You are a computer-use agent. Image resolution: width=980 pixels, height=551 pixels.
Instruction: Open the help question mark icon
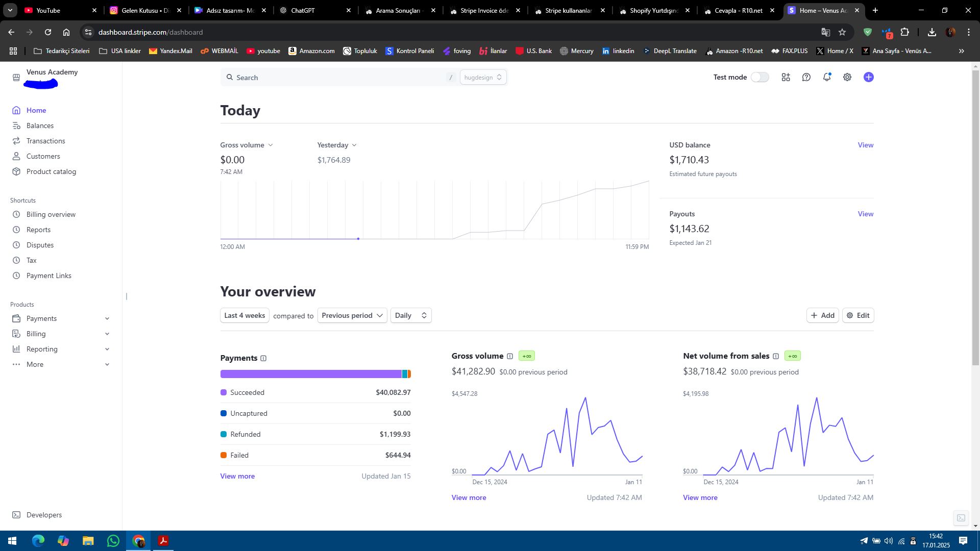806,77
